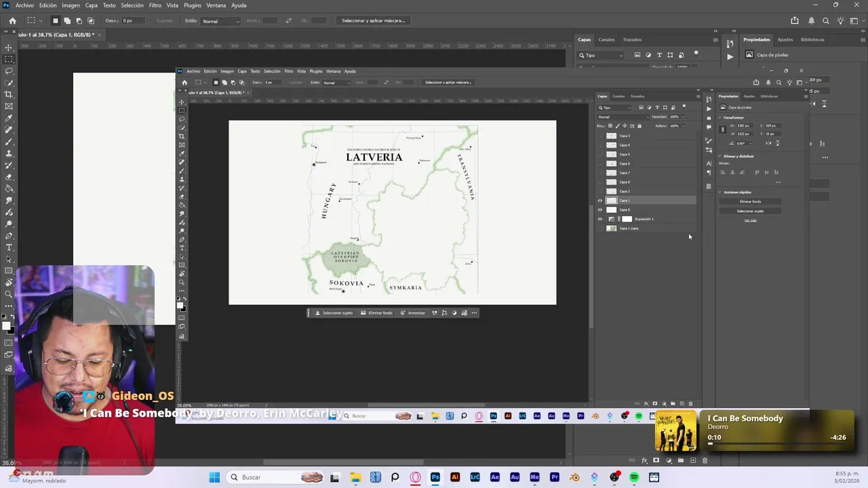Image resolution: width=868 pixels, height=488 pixels.
Task: Hide Capa 1 layer in inner window
Action: [599, 201]
